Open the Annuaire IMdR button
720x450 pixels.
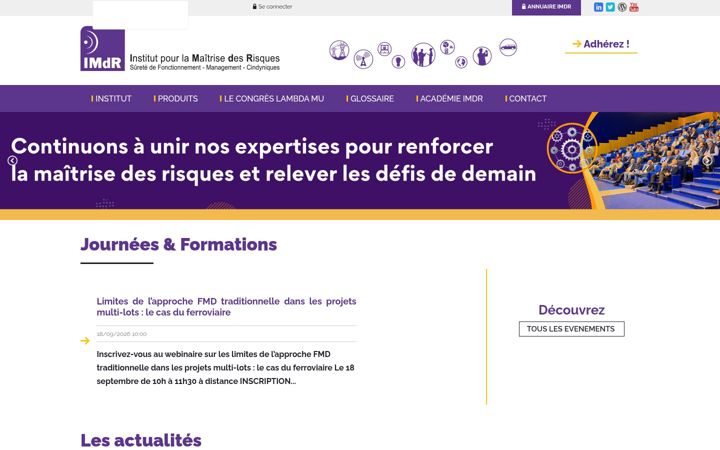[546, 7]
